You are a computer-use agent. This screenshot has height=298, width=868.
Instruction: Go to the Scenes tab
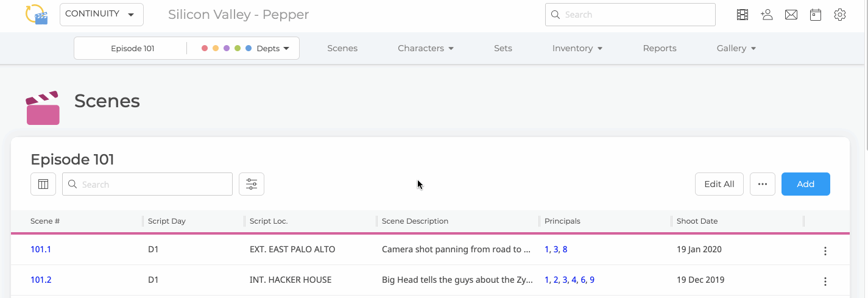point(342,48)
